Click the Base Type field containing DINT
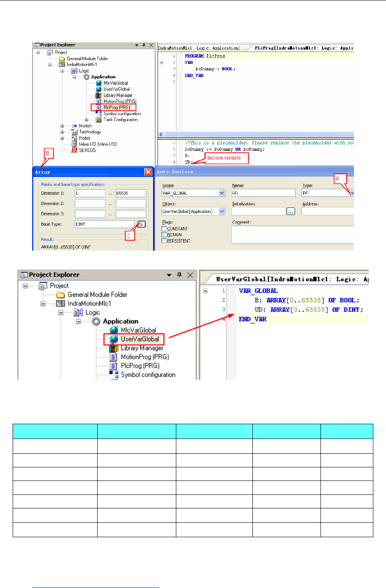This screenshot has width=386, height=588. pyautogui.click(x=105, y=224)
